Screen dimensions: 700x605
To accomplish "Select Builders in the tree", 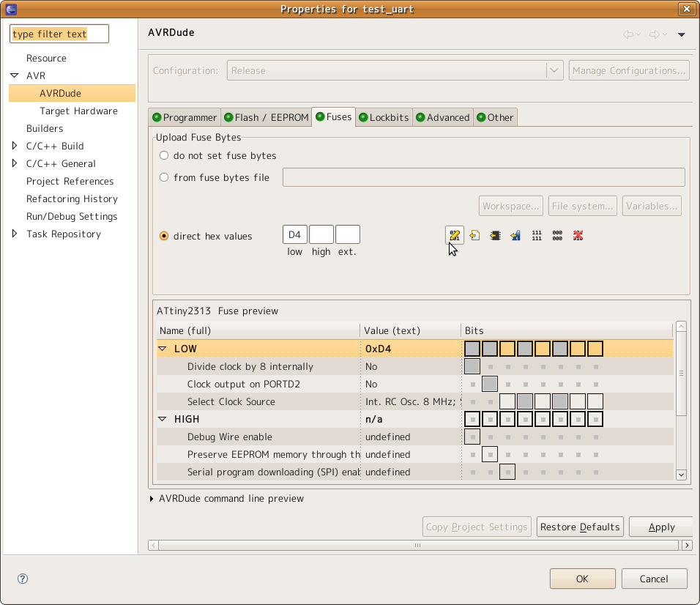I will 45,128.
